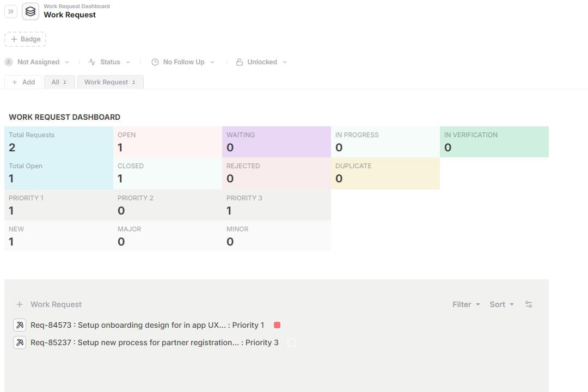Viewport: 588px width, 392px height.
Task: Expand the Status dropdown
Action: tap(110, 62)
